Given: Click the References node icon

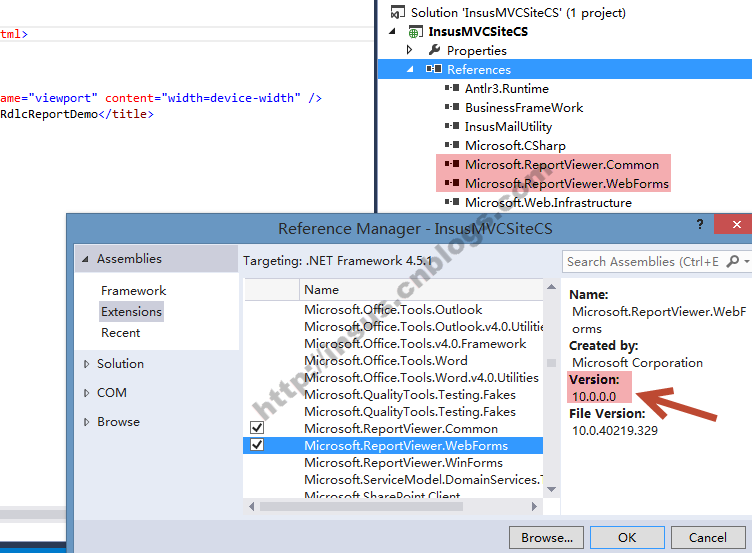Looking at the screenshot, I should tap(434, 69).
